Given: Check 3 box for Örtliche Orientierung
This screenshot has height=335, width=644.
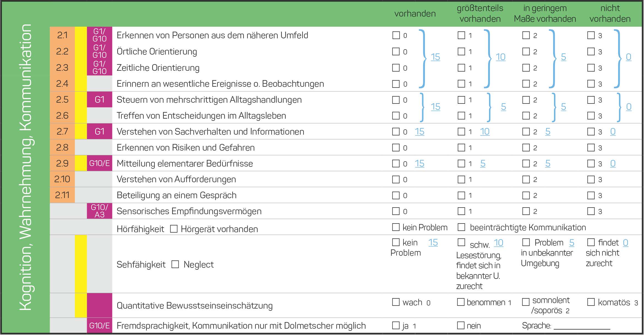Looking at the screenshot, I should pos(591,51).
